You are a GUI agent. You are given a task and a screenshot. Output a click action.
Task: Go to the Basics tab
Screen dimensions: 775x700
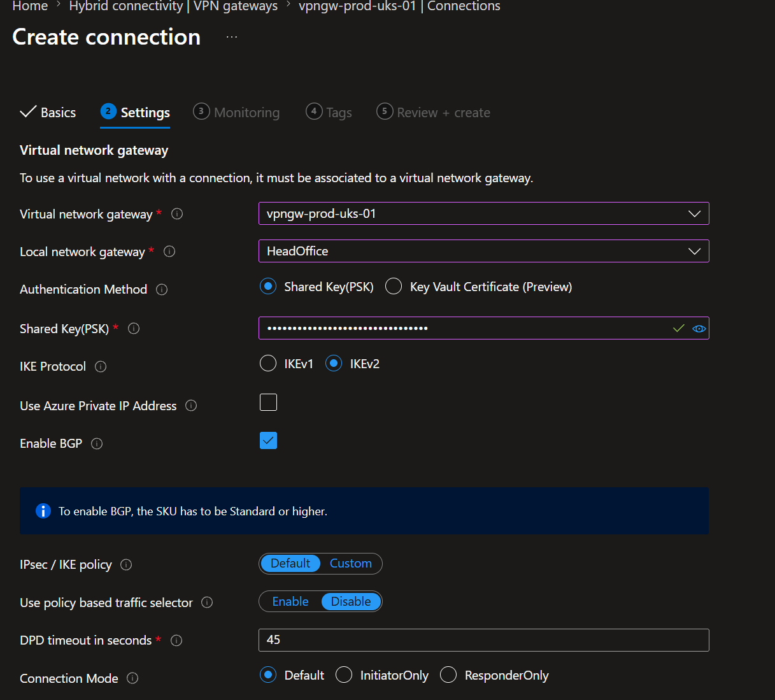pyautogui.click(x=48, y=113)
